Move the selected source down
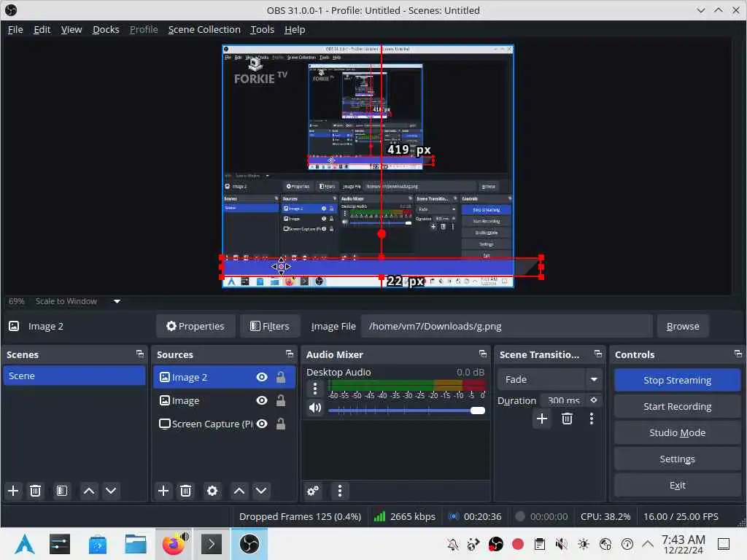 click(261, 491)
